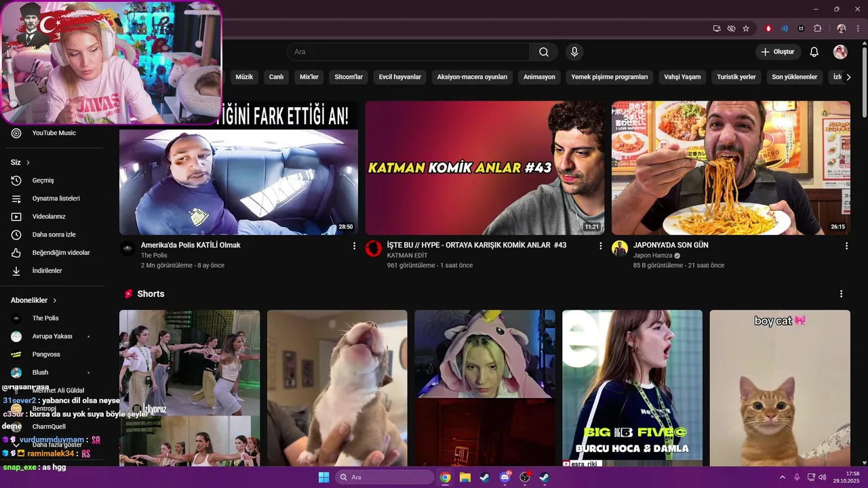Bookmark this page with the star icon
This screenshot has height=488, width=868.
(x=746, y=28)
